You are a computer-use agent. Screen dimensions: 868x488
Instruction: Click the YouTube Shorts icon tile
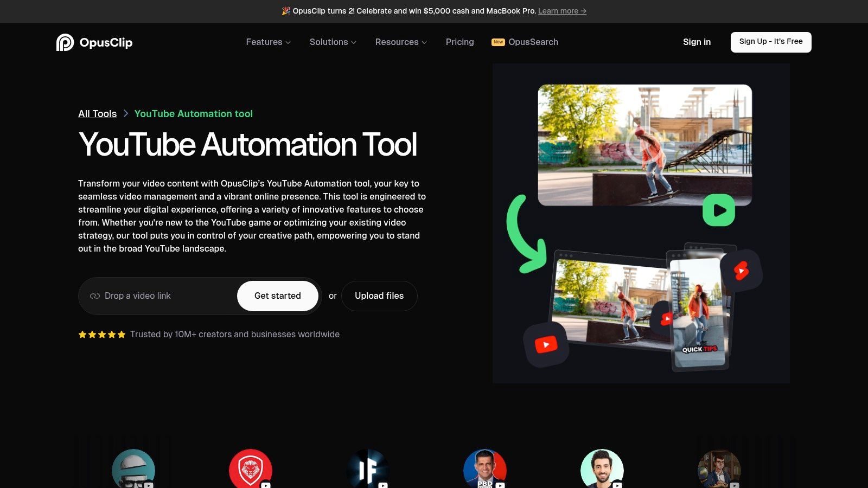pos(741,271)
